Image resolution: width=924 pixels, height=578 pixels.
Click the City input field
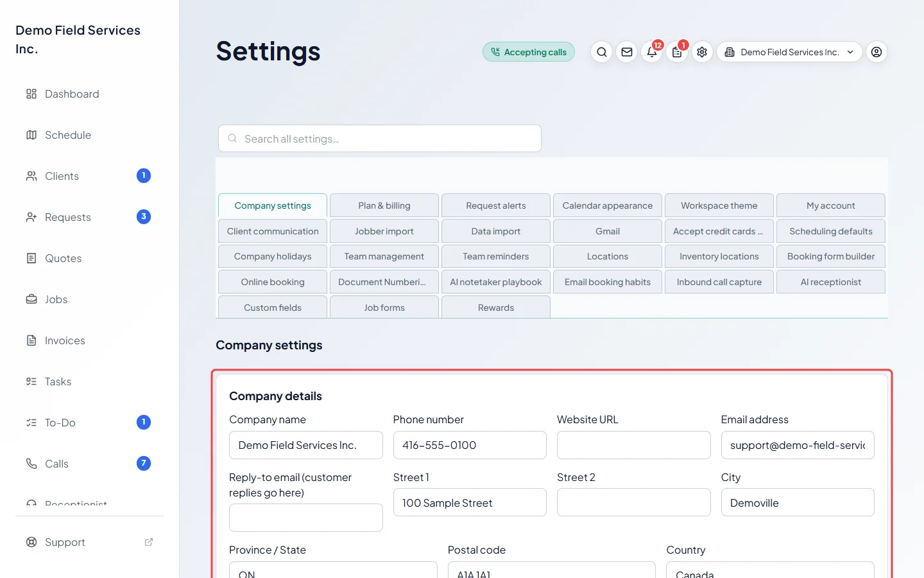798,502
